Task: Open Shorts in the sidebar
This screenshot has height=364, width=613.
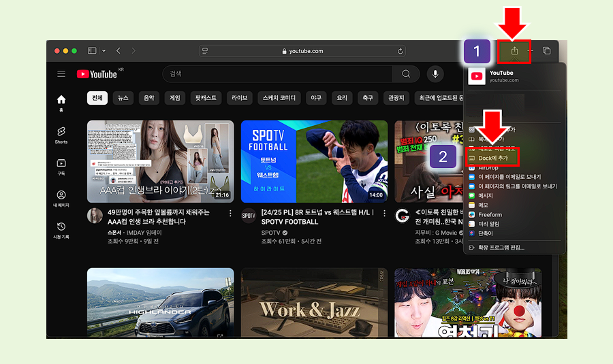Action: [x=61, y=135]
